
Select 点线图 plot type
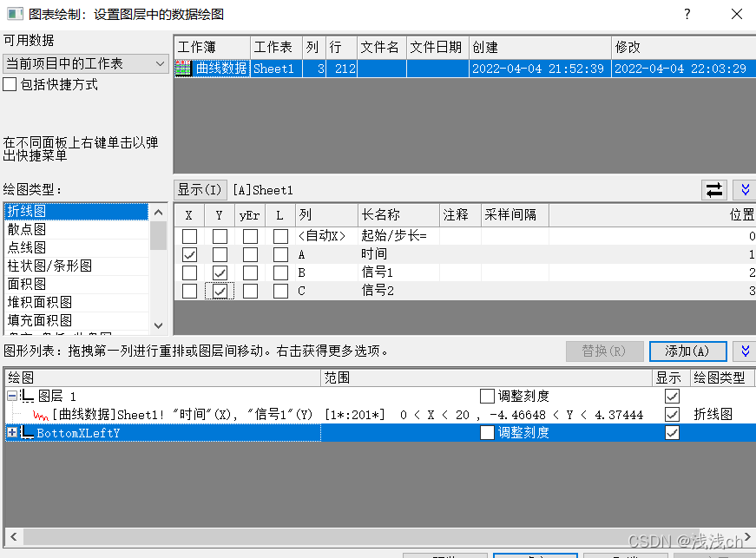pos(76,247)
